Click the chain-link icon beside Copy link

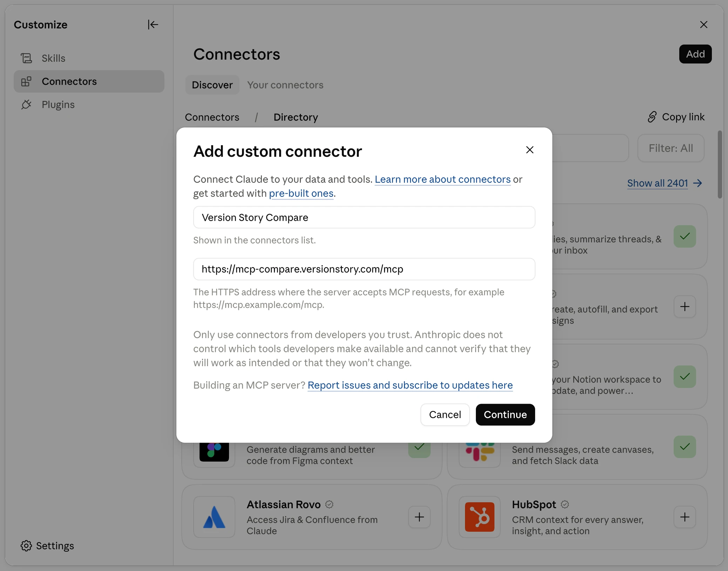click(652, 117)
